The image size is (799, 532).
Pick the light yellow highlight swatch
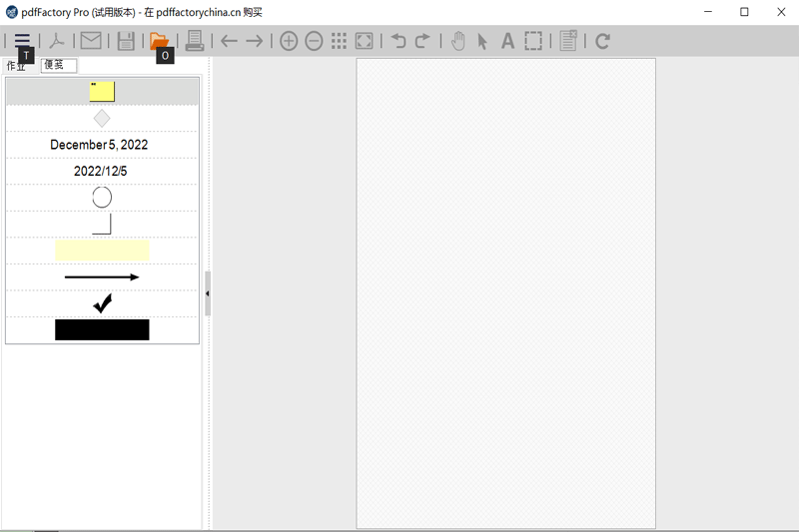(102, 250)
